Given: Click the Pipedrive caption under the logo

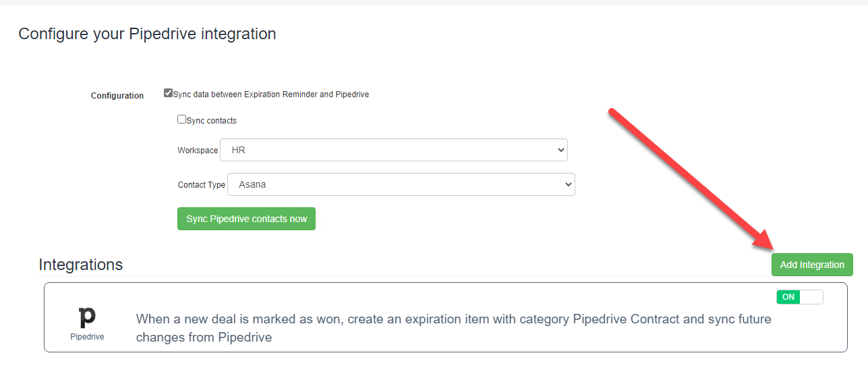Looking at the screenshot, I should click(x=88, y=336).
